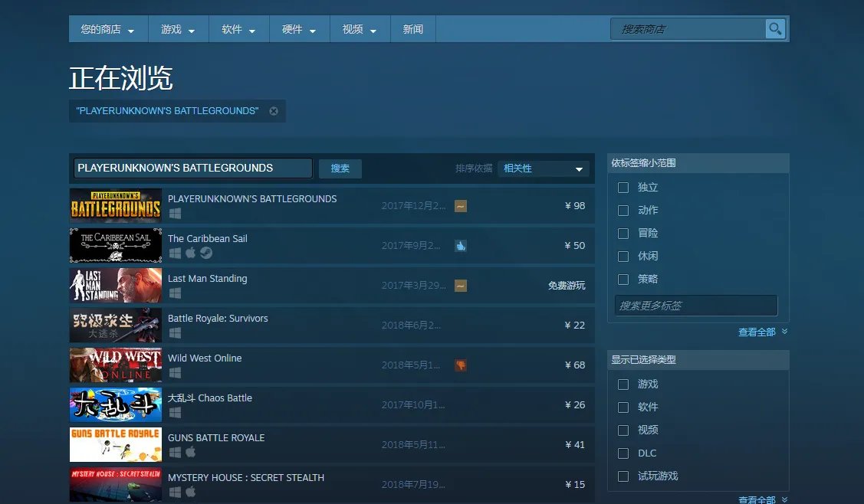This screenshot has width=864, height=504.
Task: Check the 动作 tag checkbox
Action: [x=623, y=210]
